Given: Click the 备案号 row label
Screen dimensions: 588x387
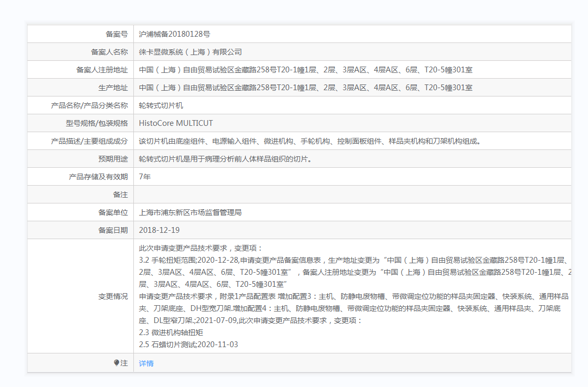Looking at the screenshot, I should pyautogui.click(x=117, y=34).
